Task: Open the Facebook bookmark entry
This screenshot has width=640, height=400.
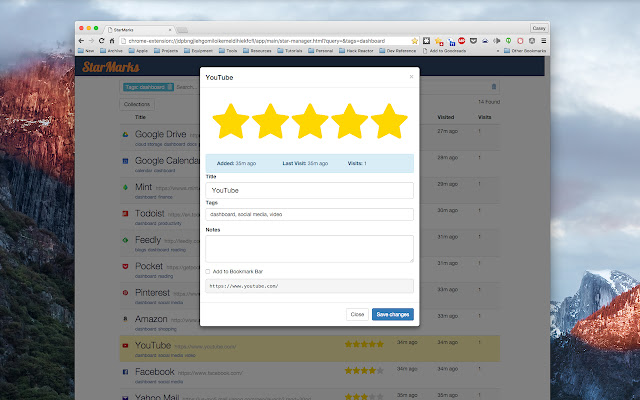Action: 154,372
